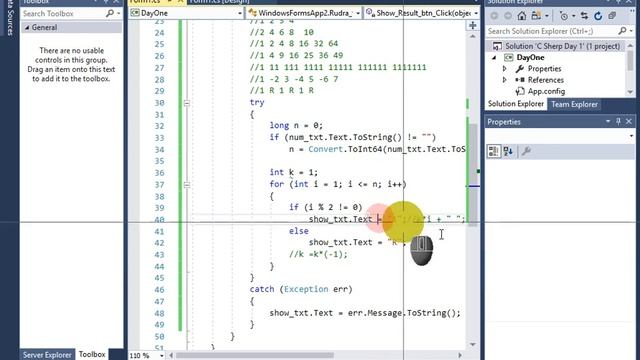This screenshot has width=640, height=360.
Task: Open the switch views dropdown arrow
Action: pos(547,16)
